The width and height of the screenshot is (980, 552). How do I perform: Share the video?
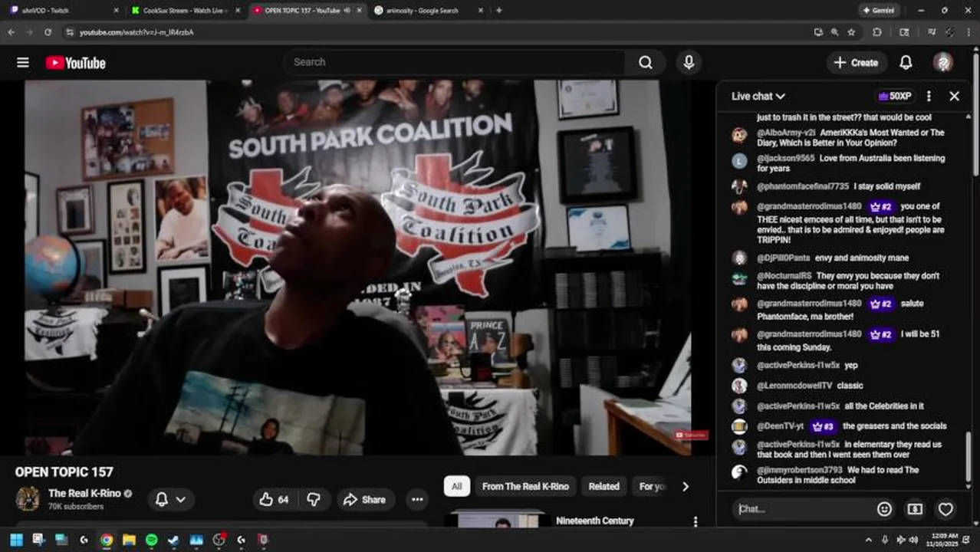365,499
